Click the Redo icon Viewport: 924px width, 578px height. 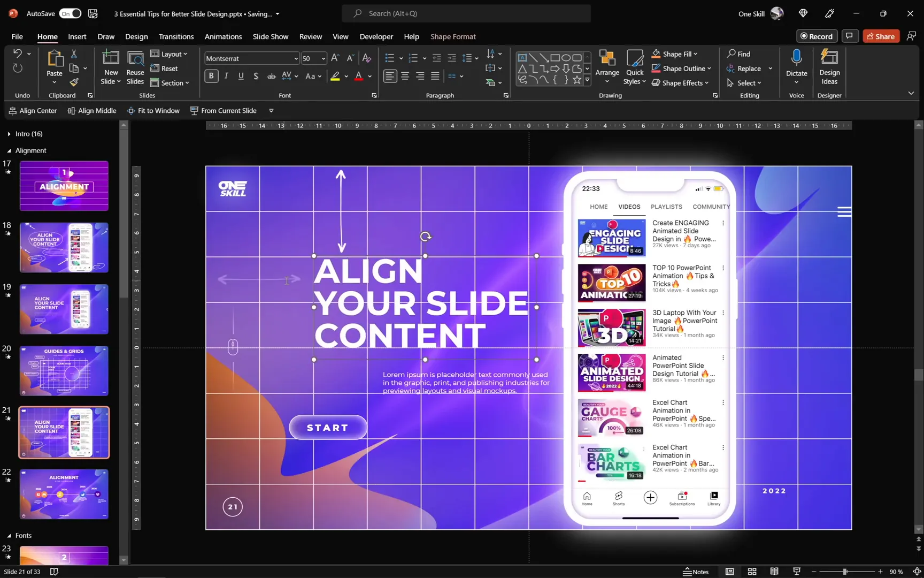pyautogui.click(x=17, y=69)
